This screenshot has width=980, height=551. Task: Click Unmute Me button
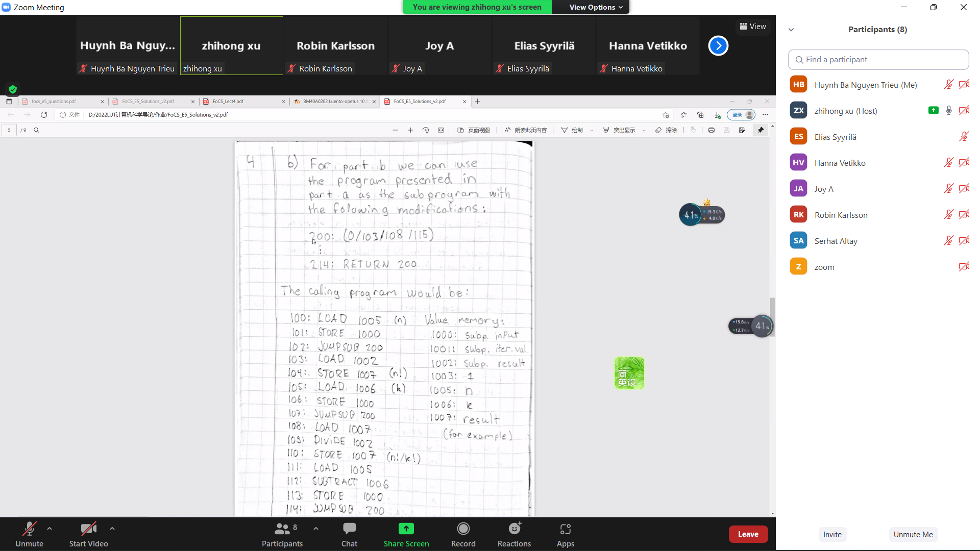tap(913, 534)
